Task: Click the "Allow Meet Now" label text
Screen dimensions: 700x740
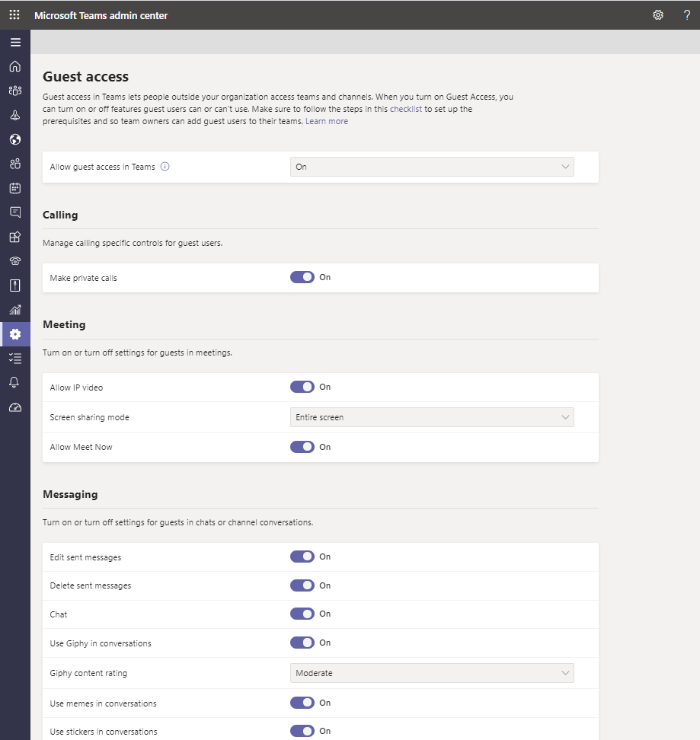Action: [82, 447]
